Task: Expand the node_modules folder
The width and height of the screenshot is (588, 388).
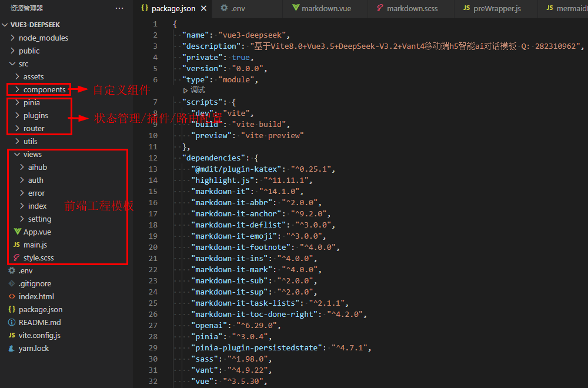Action: (x=13, y=38)
